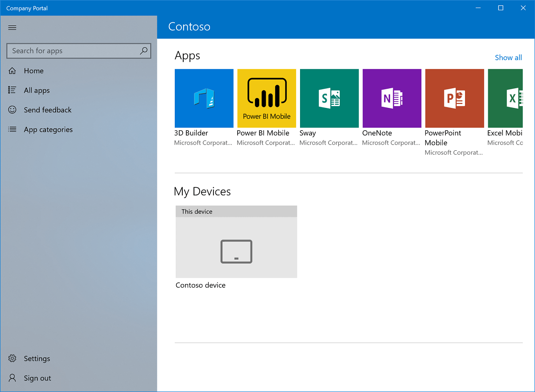Close the Company Portal window
Viewport: 535px width, 392px height.
pyautogui.click(x=523, y=8)
